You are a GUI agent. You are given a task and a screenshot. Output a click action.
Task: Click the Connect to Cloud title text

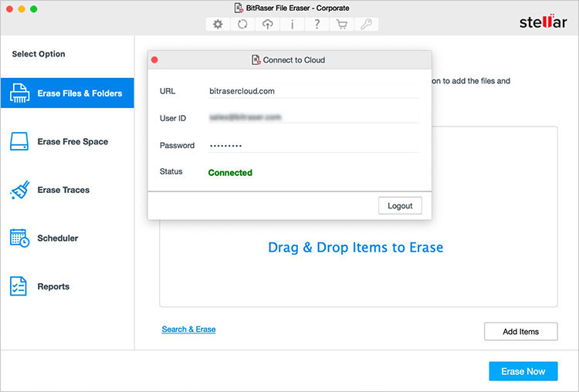coord(294,59)
